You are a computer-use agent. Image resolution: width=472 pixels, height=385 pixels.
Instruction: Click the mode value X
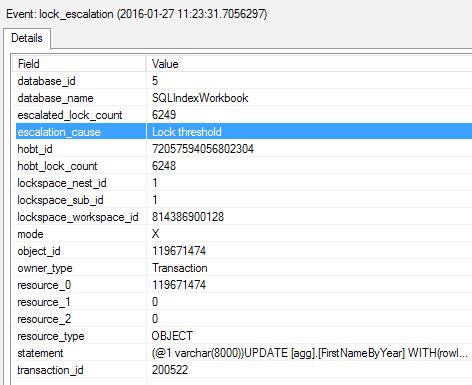155,234
